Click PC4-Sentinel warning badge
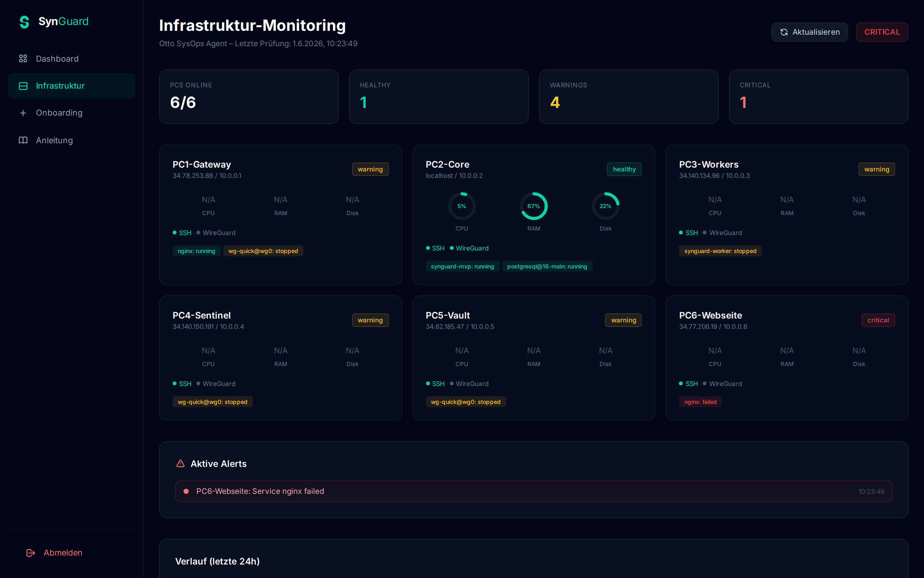Viewport: 924px width, 578px height. (x=370, y=320)
